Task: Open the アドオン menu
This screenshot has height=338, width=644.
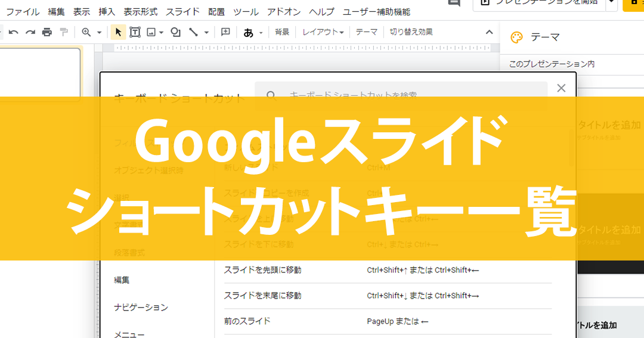Action: [x=284, y=12]
